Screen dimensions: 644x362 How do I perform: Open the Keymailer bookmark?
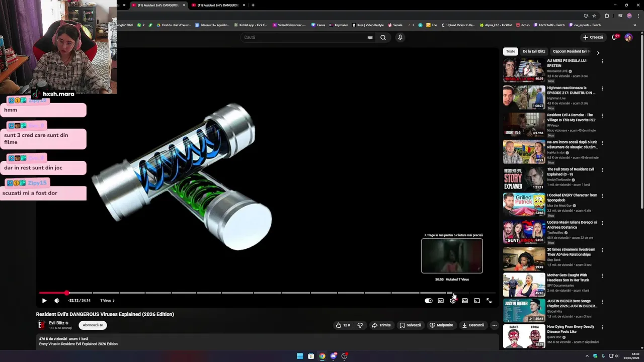point(339,25)
